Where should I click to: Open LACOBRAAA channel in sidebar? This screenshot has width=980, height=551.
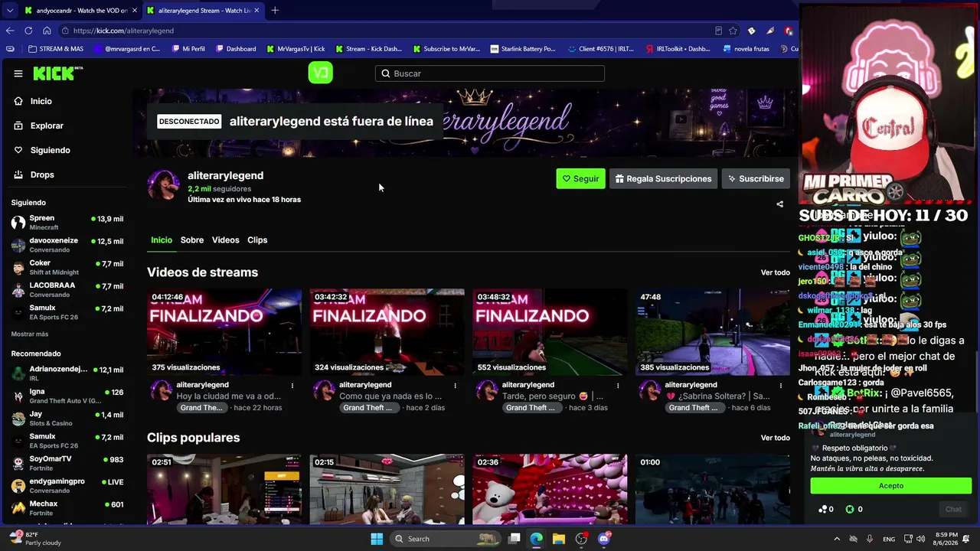[x=67, y=289]
